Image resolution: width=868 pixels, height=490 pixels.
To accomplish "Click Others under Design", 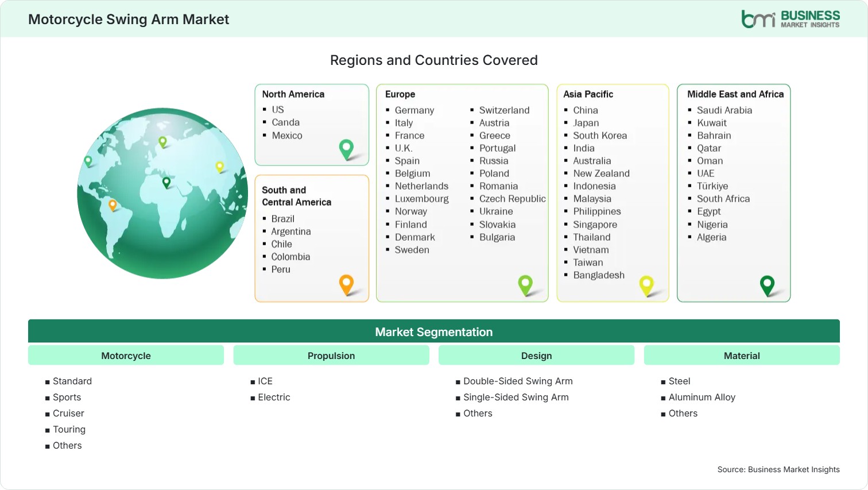I will point(478,414).
